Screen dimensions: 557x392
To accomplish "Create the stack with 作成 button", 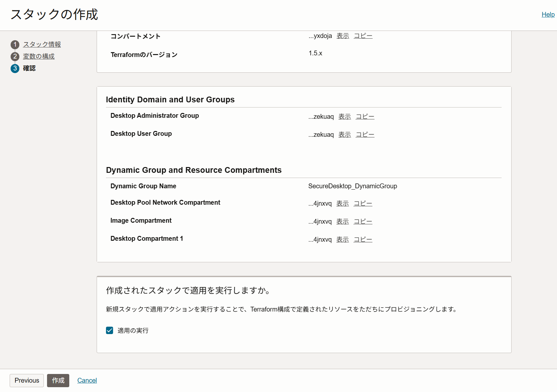I will tap(58, 380).
